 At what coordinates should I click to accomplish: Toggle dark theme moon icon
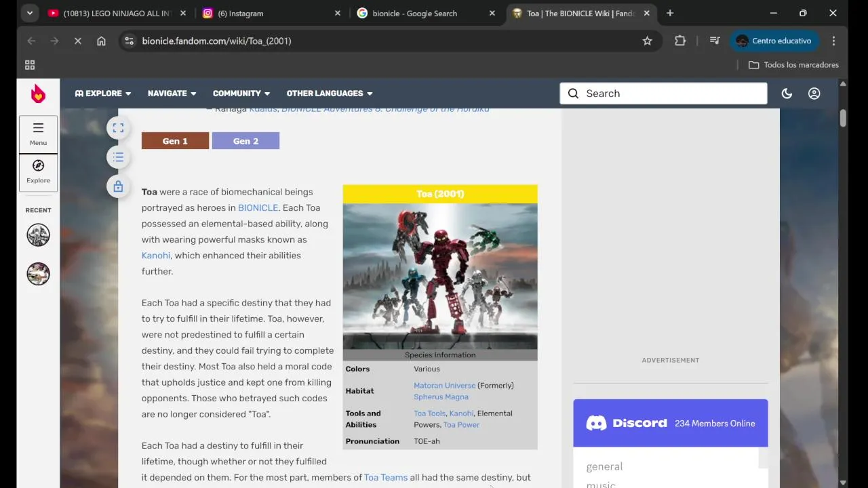pos(787,94)
